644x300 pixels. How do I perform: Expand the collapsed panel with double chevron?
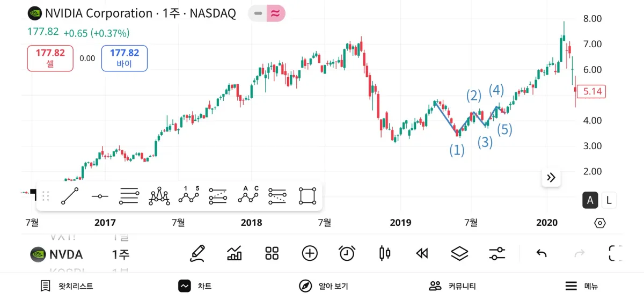(551, 178)
